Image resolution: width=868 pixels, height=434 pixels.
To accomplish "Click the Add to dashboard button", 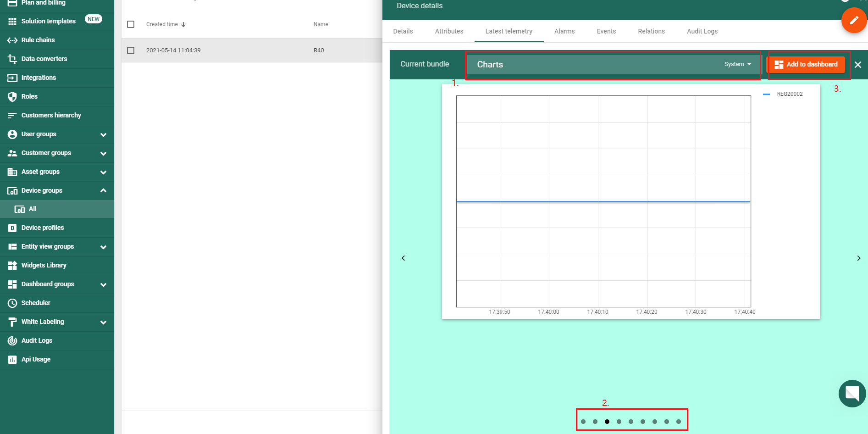I will point(807,65).
